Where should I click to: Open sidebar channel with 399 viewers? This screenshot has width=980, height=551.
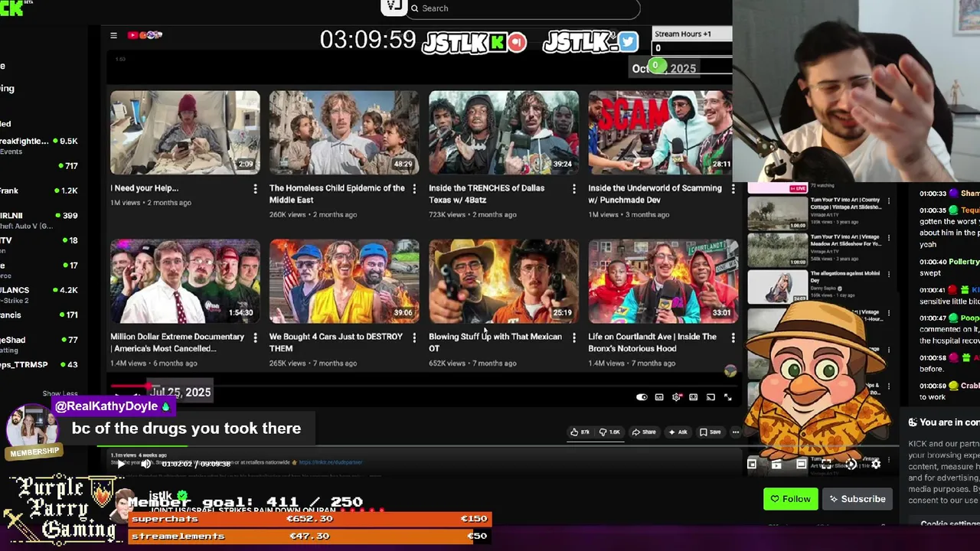39,220
